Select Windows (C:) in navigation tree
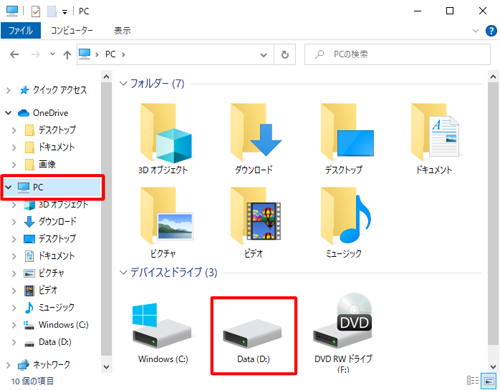The height and width of the screenshot is (390, 500). point(63,325)
